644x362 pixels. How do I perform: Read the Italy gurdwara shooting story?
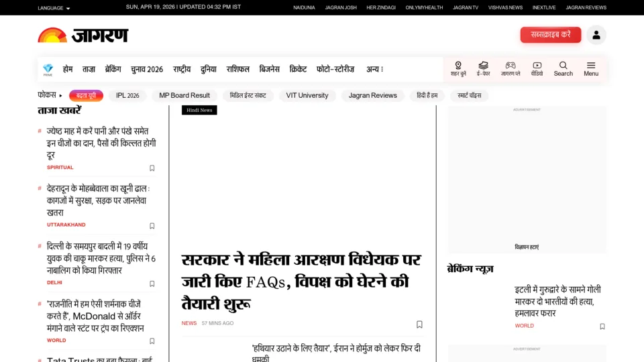point(557,301)
